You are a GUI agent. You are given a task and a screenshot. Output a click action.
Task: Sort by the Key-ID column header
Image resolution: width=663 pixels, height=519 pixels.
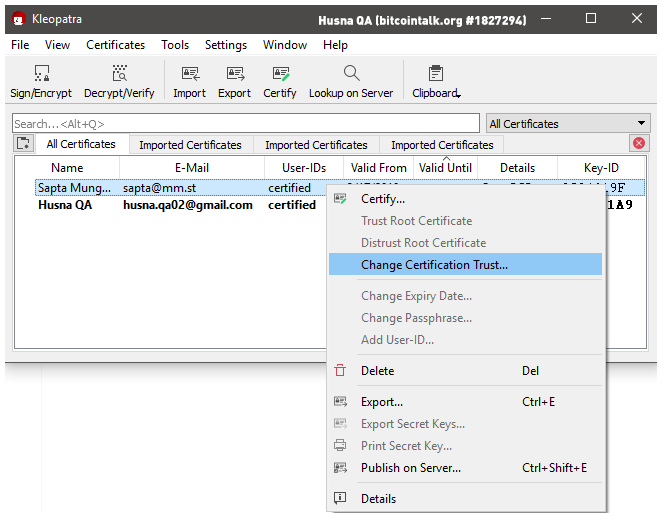tap(601, 168)
